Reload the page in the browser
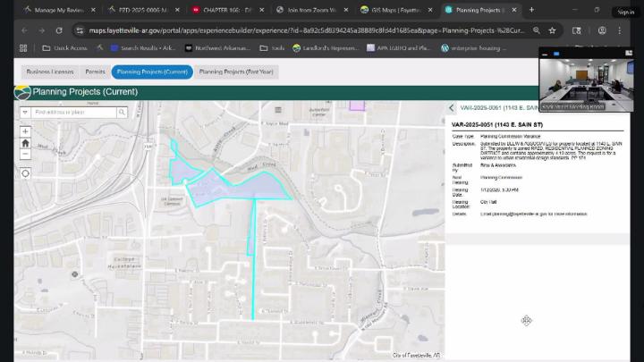Viewport: 644px width, 362px height. [x=59, y=29]
